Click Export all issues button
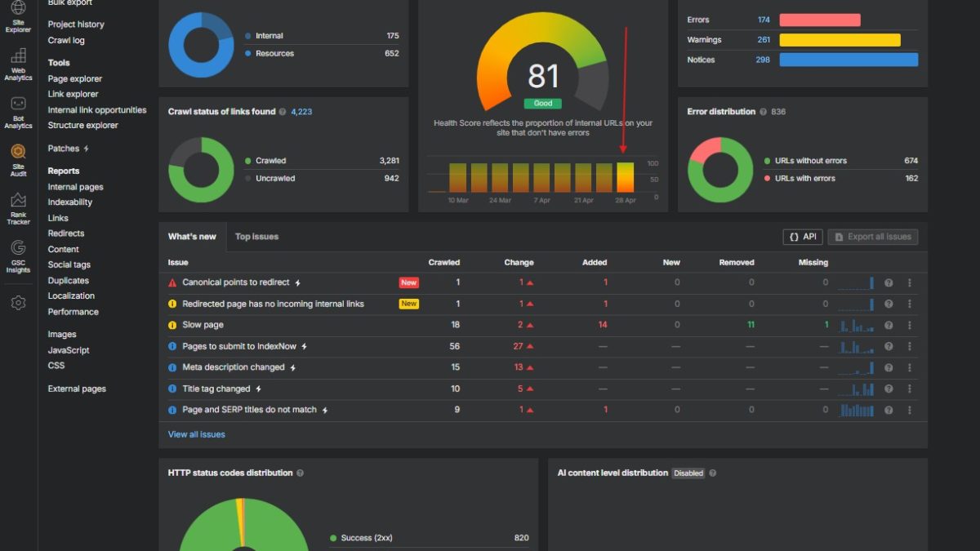 pyautogui.click(x=873, y=237)
